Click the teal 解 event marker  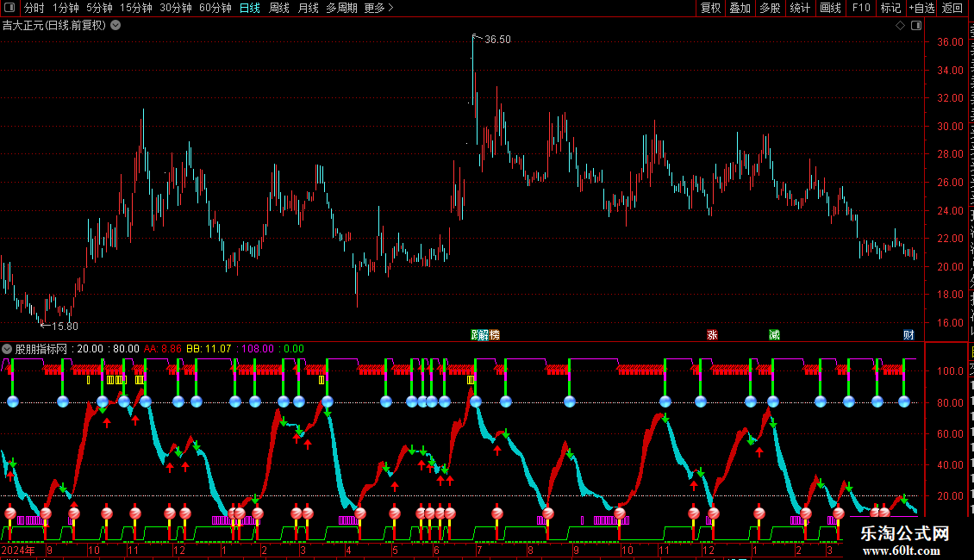pyautogui.click(x=484, y=335)
